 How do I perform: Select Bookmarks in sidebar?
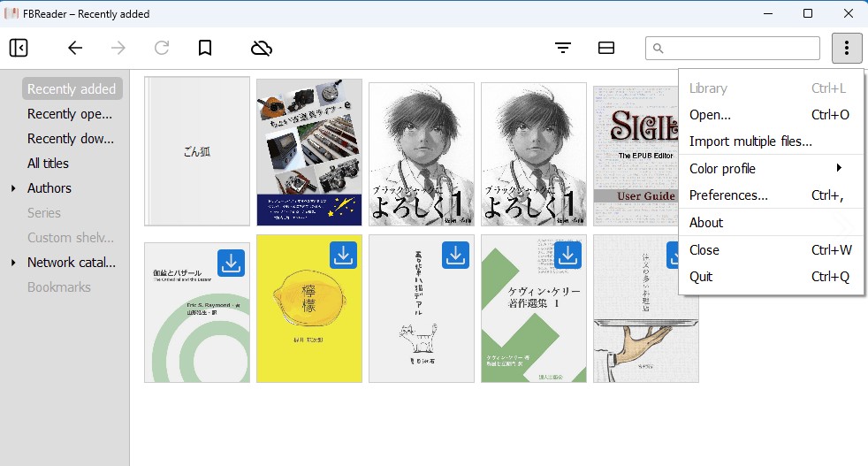coord(59,287)
